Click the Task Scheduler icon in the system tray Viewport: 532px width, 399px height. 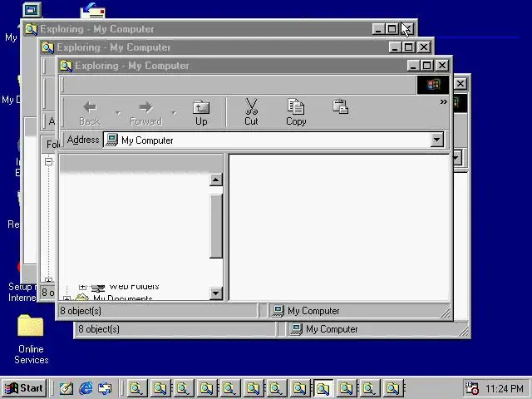tap(472, 388)
